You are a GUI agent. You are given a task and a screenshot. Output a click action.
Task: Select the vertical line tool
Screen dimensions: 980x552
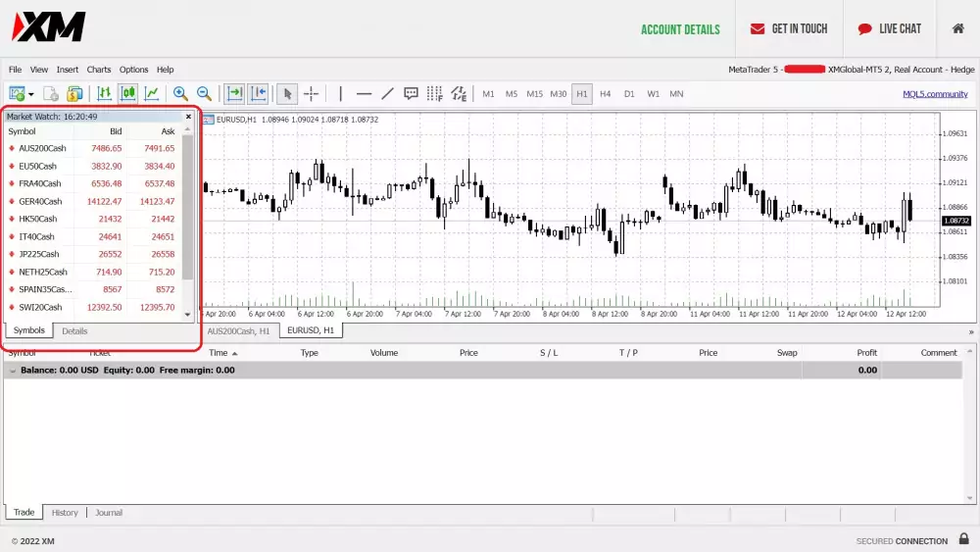[341, 94]
